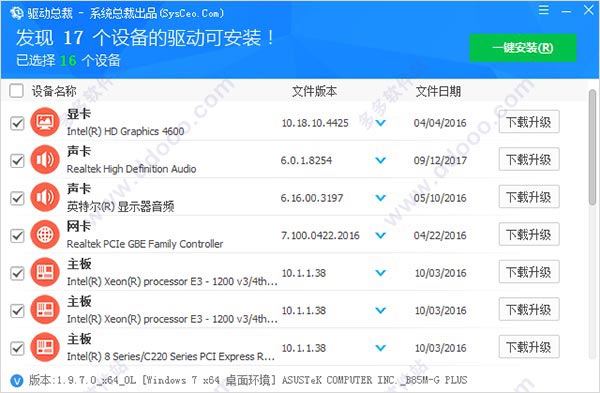Click the vertical scrollbar thumb of device list
Viewport: 600px width, 393px height.
(x=592, y=147)
